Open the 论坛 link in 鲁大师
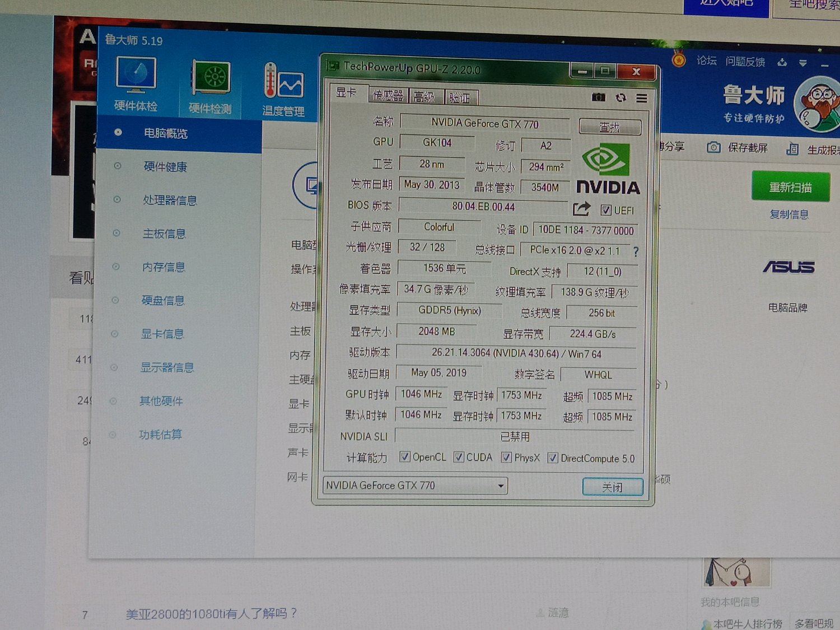The width and height of the screenshot is (840, 630). click(707, 60)
